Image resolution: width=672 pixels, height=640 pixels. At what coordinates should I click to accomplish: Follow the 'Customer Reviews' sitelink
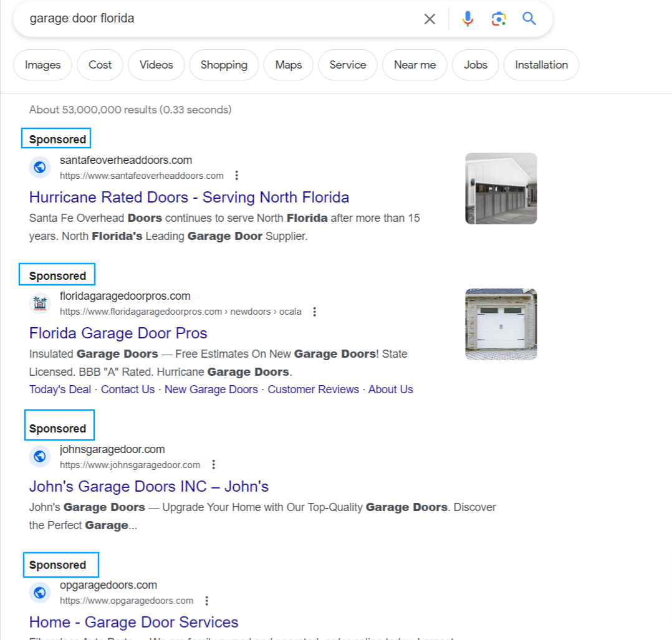314,389
